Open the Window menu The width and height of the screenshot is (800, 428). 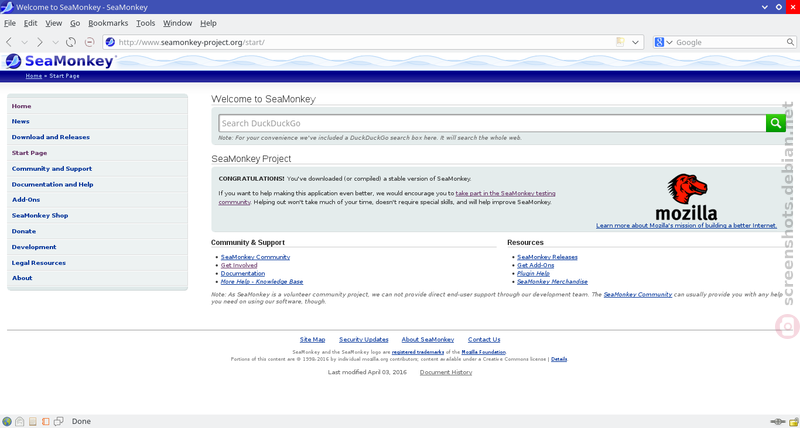178,23
